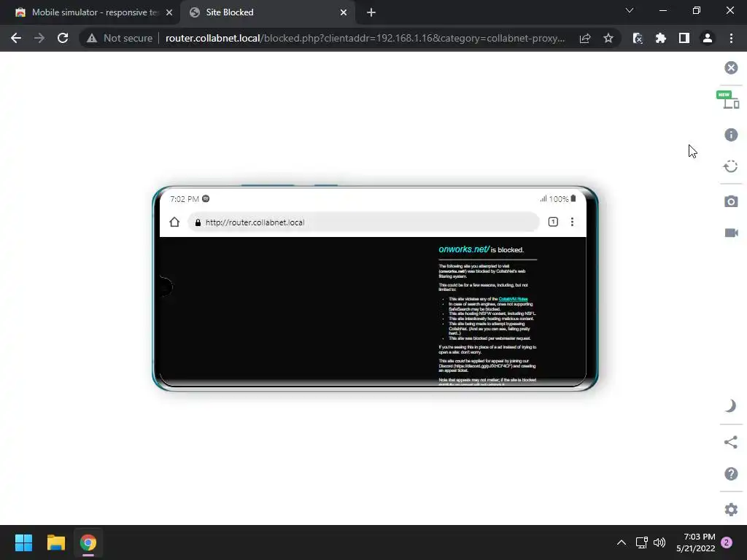Reload the current page

pos(63,38)
